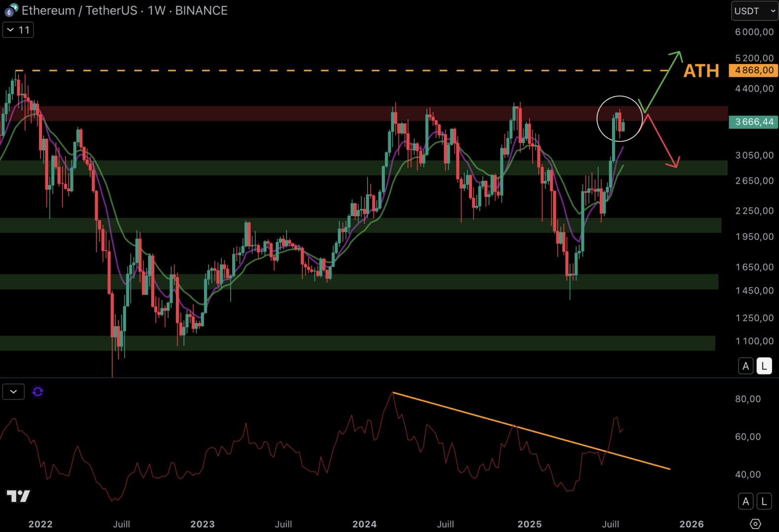Open the chart settings gear icon

755,524
